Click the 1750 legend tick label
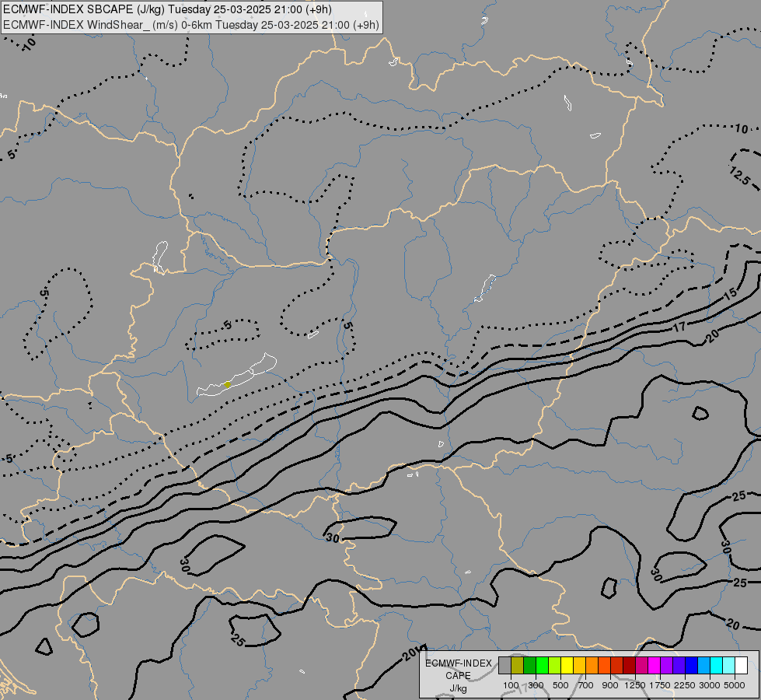Screen dimensions: 761x700 point(660,685)
